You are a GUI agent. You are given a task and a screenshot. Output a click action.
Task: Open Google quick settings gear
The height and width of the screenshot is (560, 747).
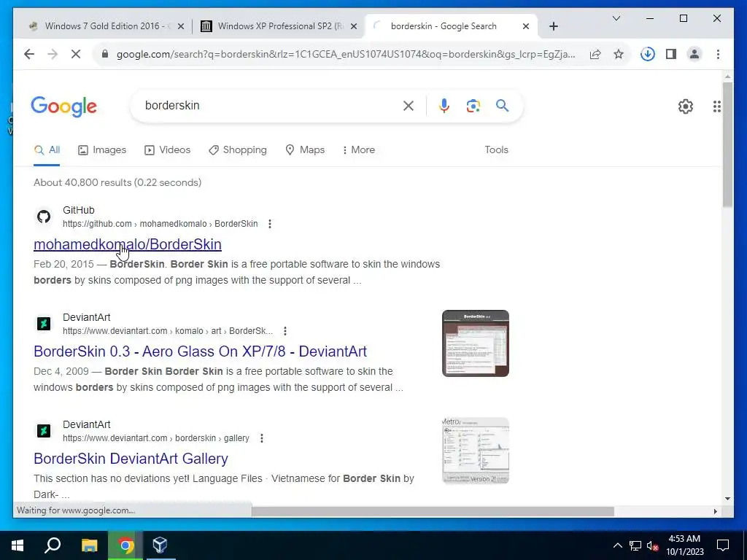(686, 106)
